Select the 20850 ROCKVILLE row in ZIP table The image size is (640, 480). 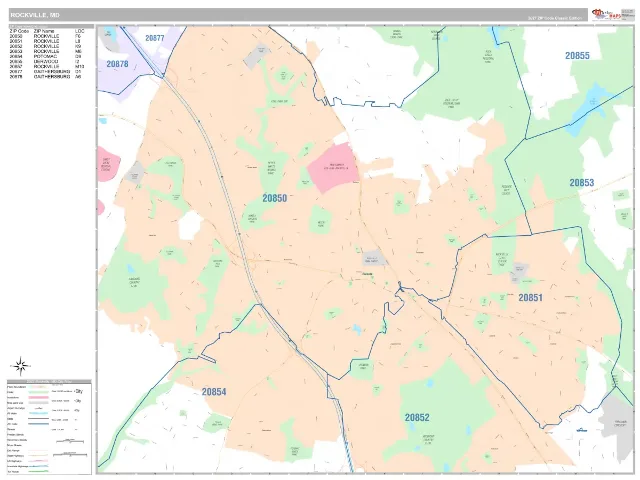click(45, 36)
